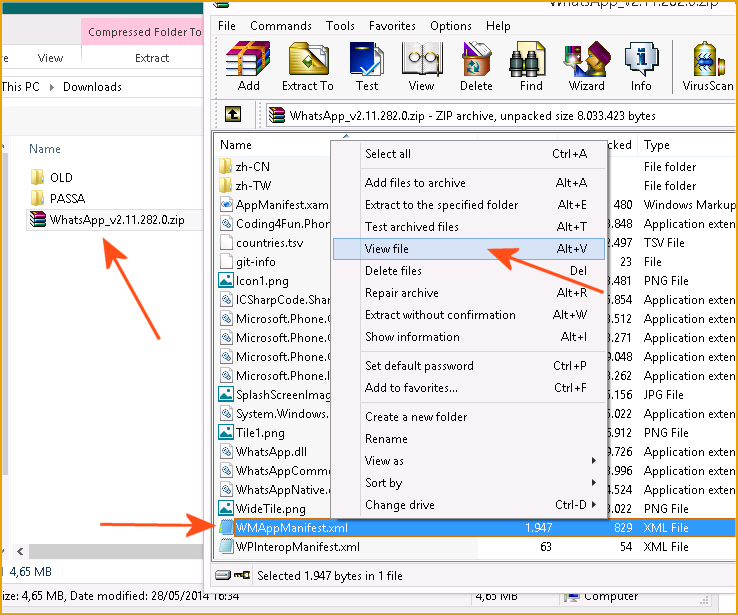Choose Set default password

tap(469, 366)
